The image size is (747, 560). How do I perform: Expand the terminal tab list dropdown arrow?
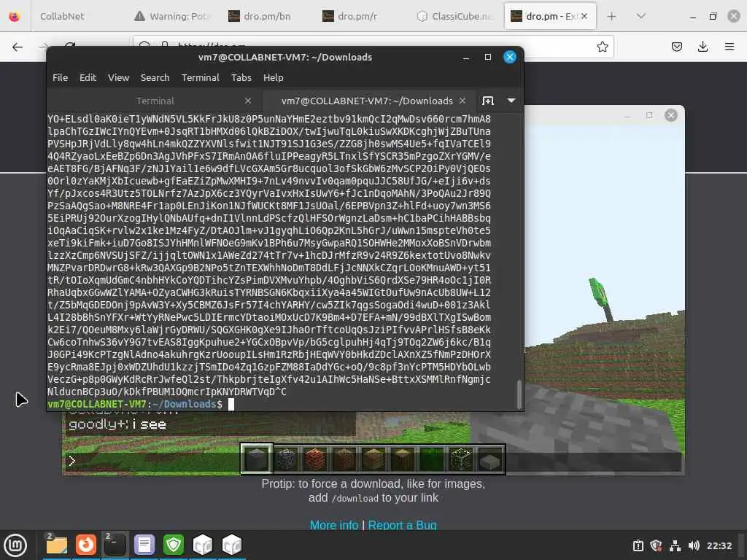(x=511, y=101)
